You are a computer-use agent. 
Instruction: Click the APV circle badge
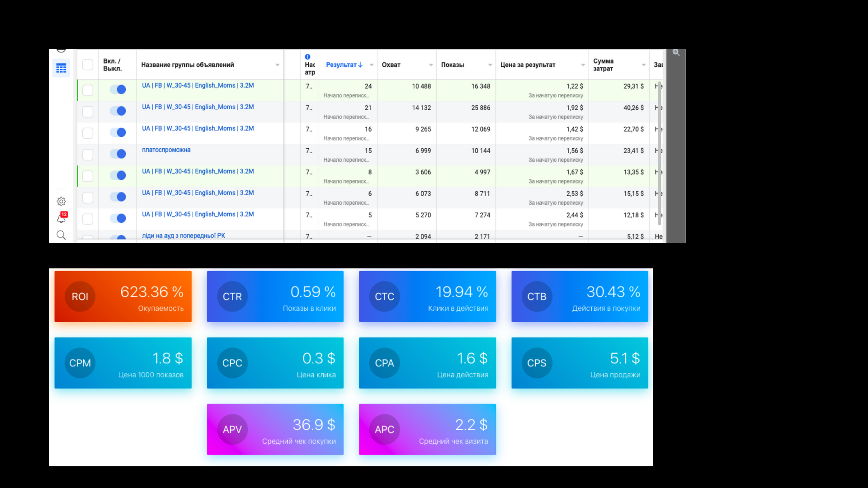pyautogui.click(x=232, y=429)
